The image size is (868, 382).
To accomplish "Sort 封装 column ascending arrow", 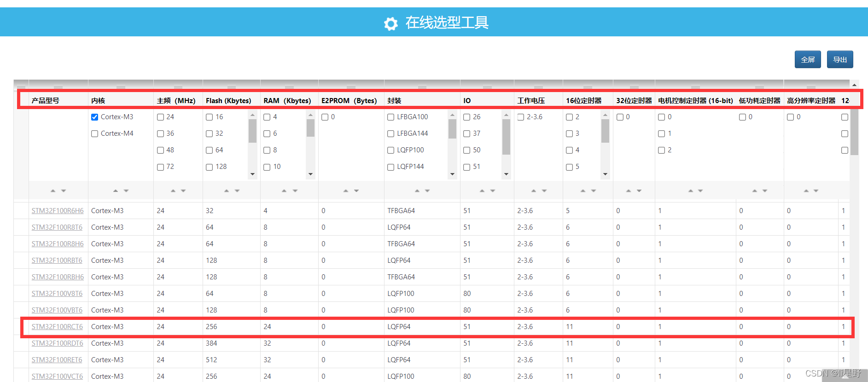I will coord(417,191).
